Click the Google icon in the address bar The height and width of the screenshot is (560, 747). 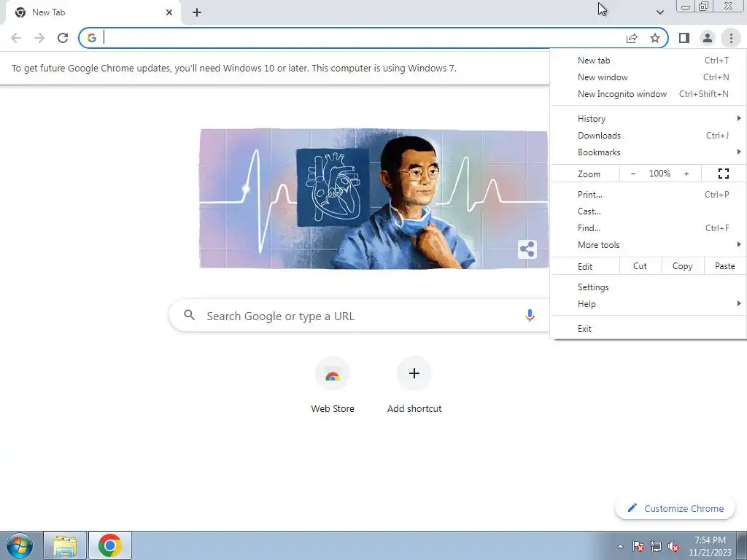pos(91,38)
